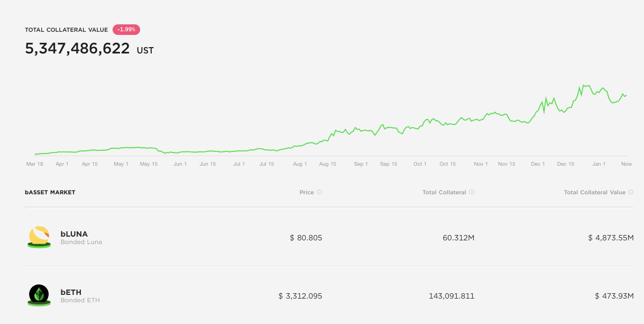Click the Price column header
Screen dimensions: 644x324
click(307, 192)
